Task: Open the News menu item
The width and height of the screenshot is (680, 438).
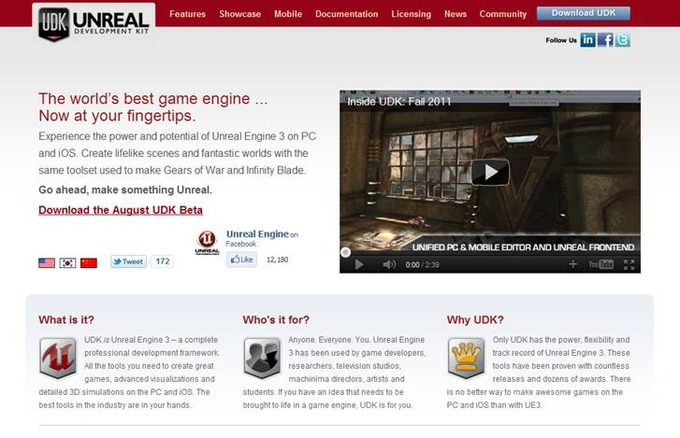Action: pyautogui.click(x=455, y=14)
